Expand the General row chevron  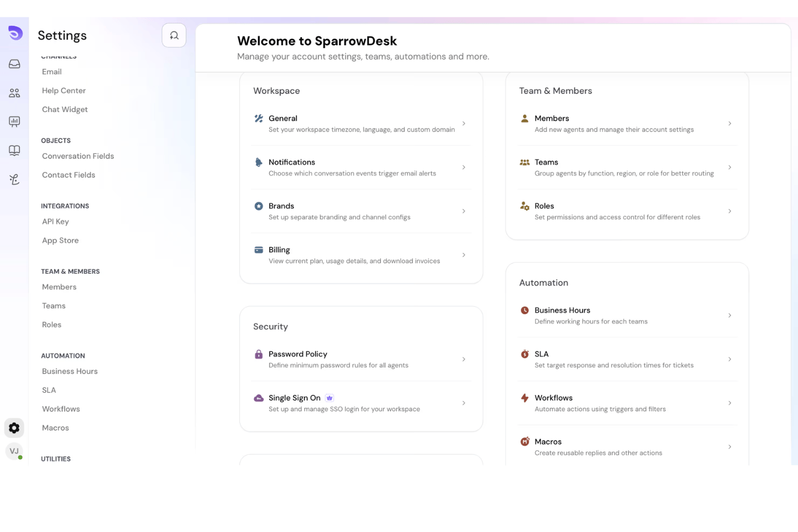464,123
